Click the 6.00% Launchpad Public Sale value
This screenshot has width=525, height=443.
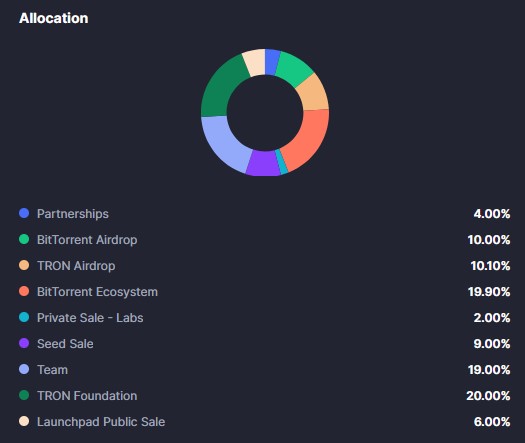(492, 422)
